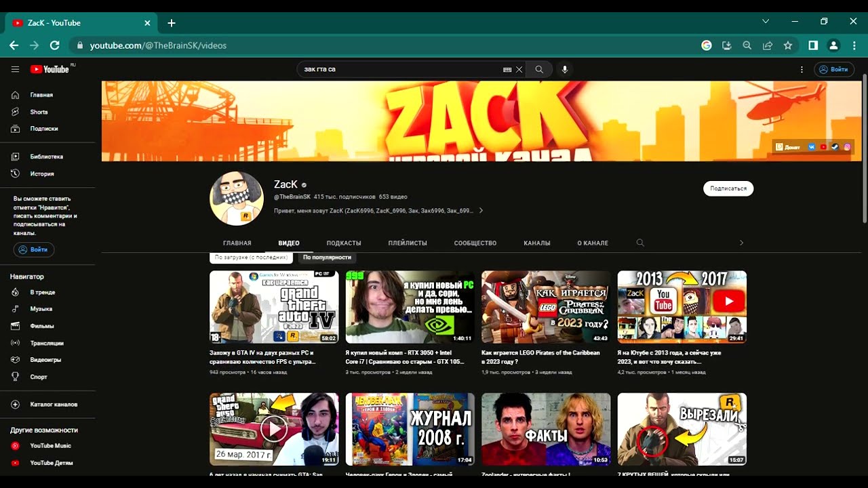This screenshot has height=488, width=868.
Task: Switch to the СООБЩЕСТВО tab
Action: (x=475, y=243)
